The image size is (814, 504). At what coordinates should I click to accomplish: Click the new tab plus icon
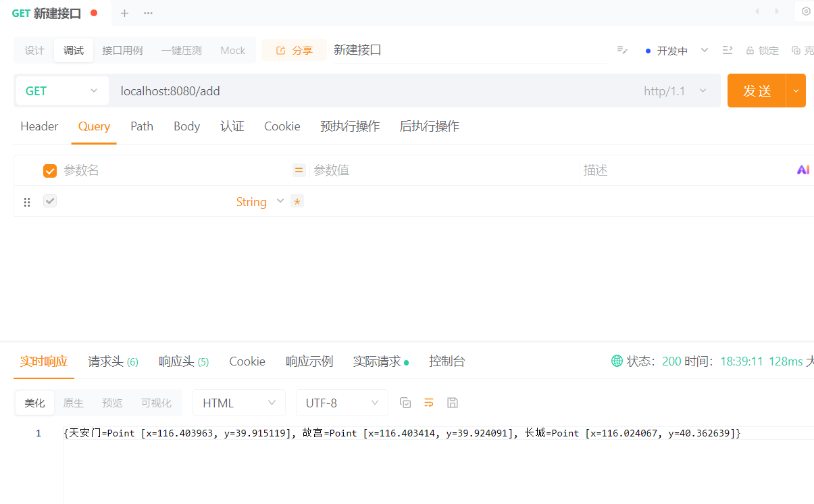point(124,13)
